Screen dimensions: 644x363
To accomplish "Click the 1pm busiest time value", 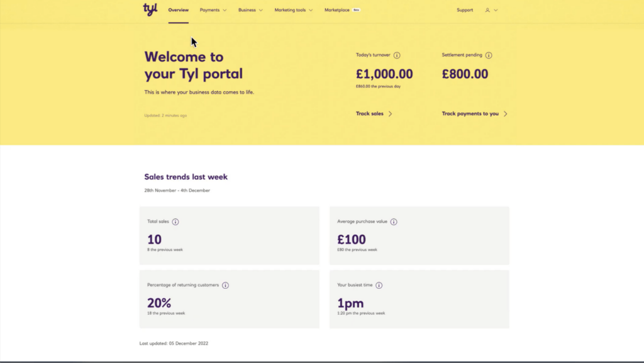I will pos(350,303).
